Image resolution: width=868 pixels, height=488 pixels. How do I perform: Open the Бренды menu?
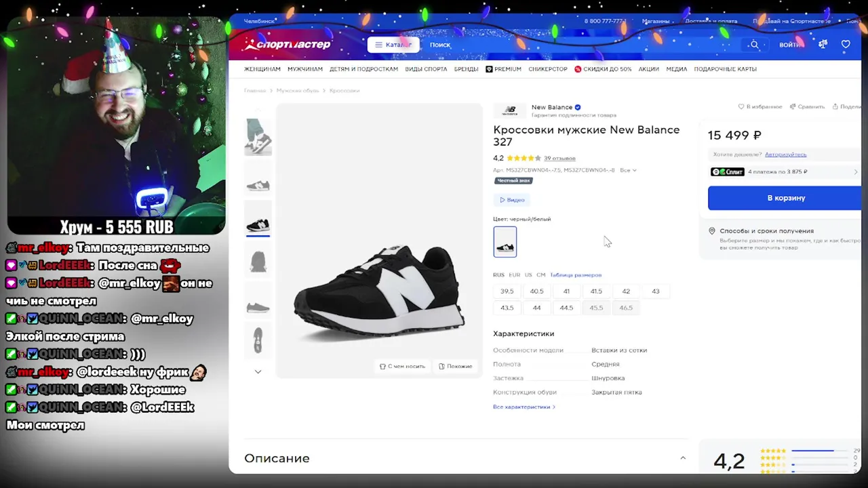466,69
